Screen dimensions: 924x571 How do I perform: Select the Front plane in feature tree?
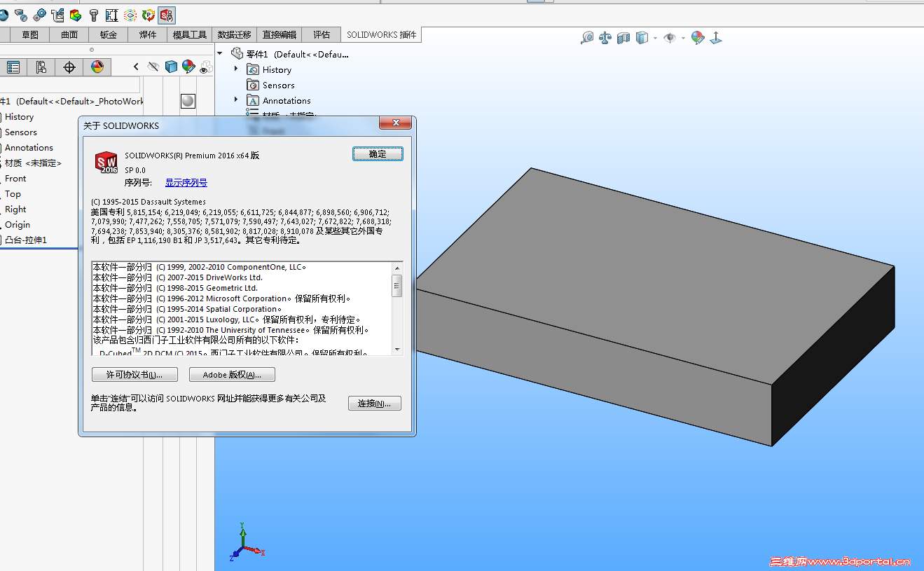pos(15,179)
